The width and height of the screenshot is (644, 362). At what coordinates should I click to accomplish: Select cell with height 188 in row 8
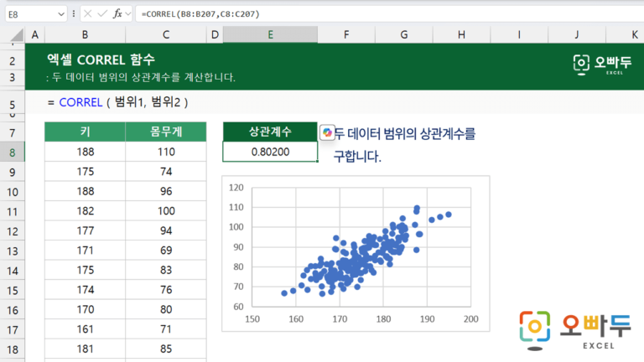point(85,152)
